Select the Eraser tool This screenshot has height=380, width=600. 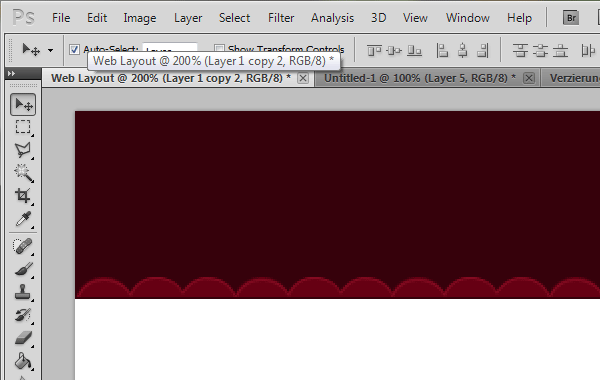pyautogui.click(x=23, y=338)
